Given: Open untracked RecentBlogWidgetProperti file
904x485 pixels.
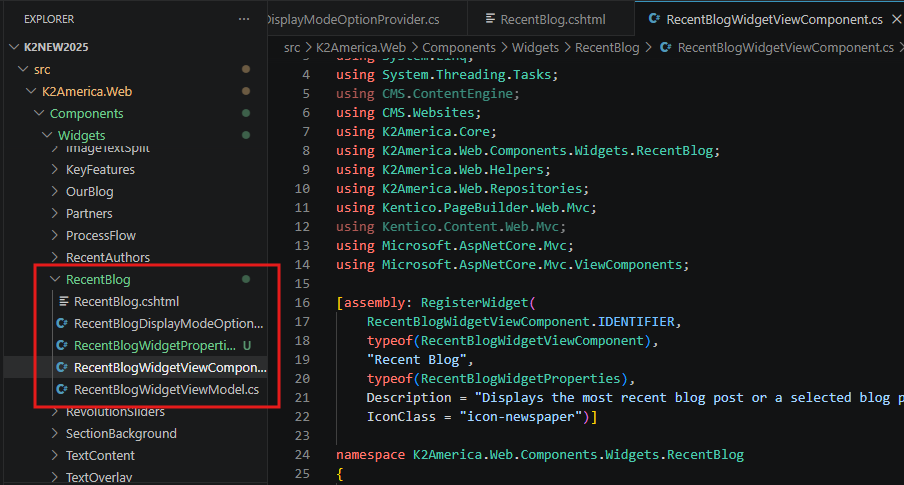Looking at the screenshot, I should pyautogui.click(x=155, y=345).
